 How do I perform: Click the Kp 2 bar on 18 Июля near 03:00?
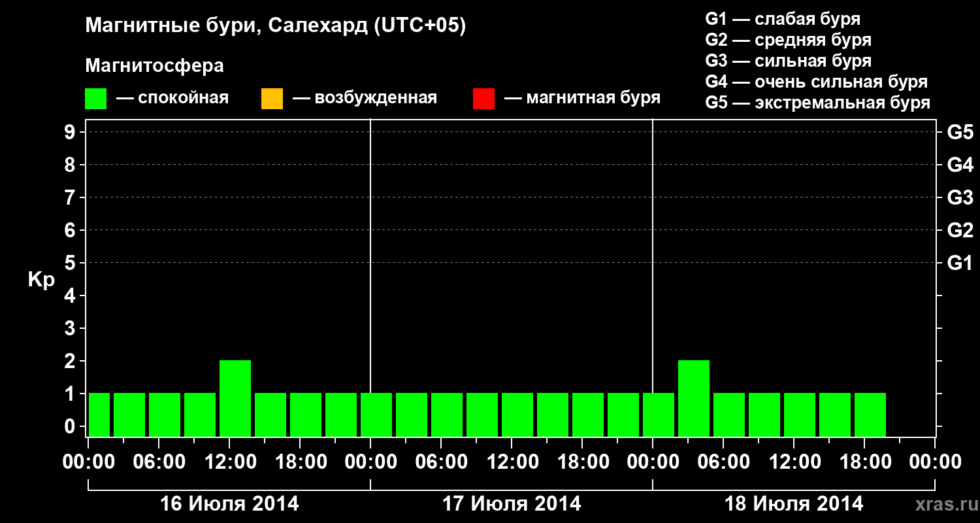coord(694,398)
